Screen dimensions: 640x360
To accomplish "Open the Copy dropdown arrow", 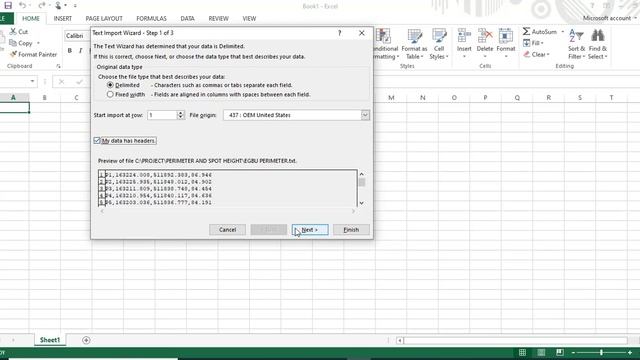I will coord(38,43).
